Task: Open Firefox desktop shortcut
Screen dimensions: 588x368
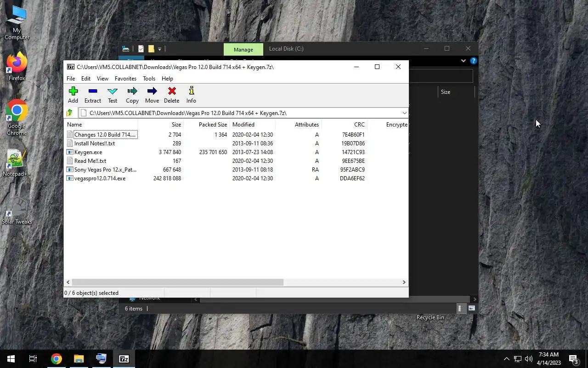Action: [x=17, y=66]
